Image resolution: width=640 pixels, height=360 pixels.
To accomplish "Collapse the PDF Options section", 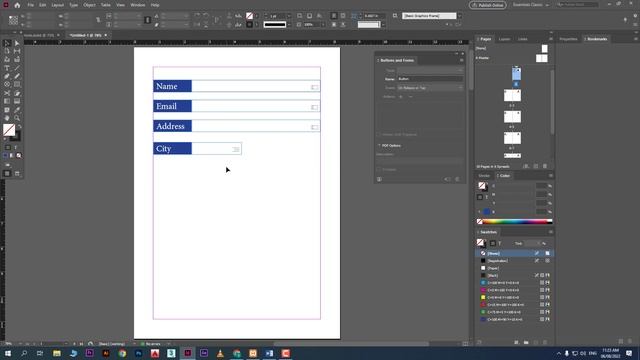I will pos(379,146).
